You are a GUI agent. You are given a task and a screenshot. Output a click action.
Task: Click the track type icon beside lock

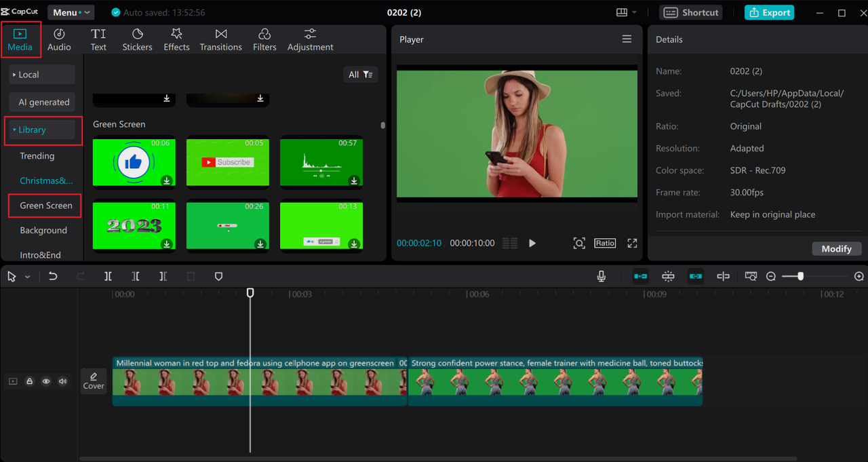pyautogui.click(x=13, y=381)
